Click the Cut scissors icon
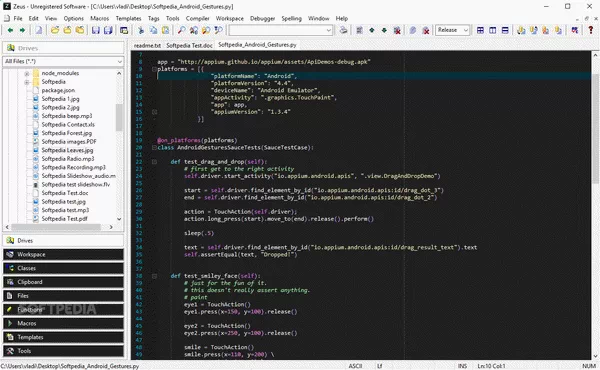Screen dimensions: 600x370 click(141, 30)
